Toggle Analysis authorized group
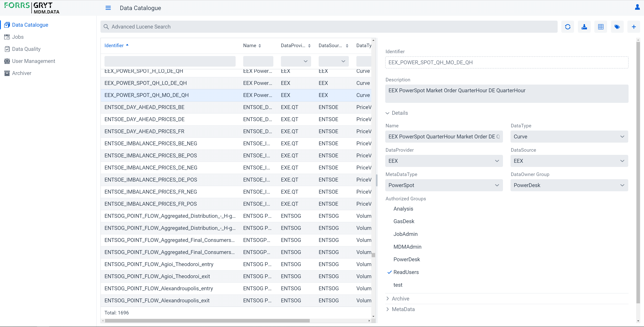The width and height of the screenshot is (644, 327). (403, 209)
